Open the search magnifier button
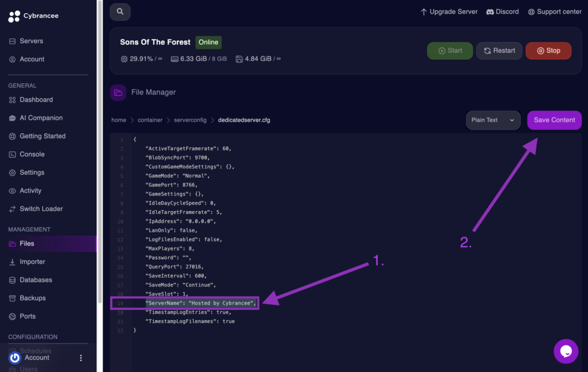The height and width of the screenshot is (372, 588). (120, 11)
